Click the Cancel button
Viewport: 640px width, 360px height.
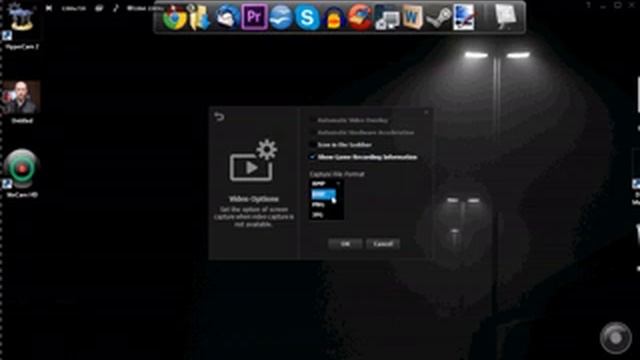(x=383, y=244)
